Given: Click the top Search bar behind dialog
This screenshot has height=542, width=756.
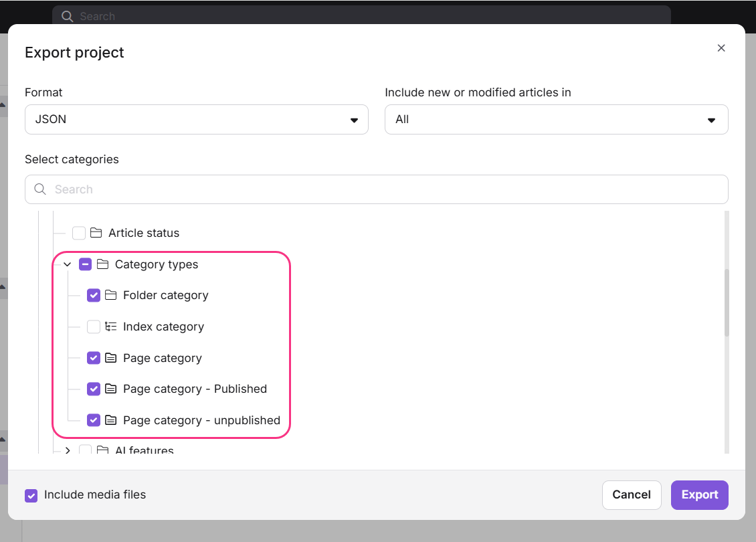Looking at the screenshot, I should tap(361, 16).
